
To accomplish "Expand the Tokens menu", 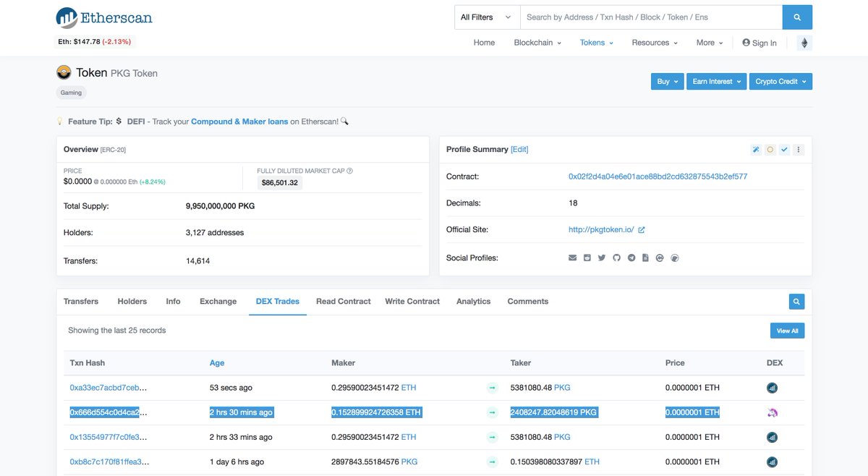I will click(x=596, y=43).
